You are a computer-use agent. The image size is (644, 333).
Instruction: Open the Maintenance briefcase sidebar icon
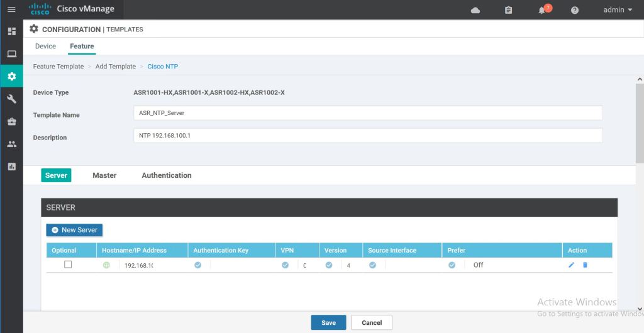pos(11,122)
